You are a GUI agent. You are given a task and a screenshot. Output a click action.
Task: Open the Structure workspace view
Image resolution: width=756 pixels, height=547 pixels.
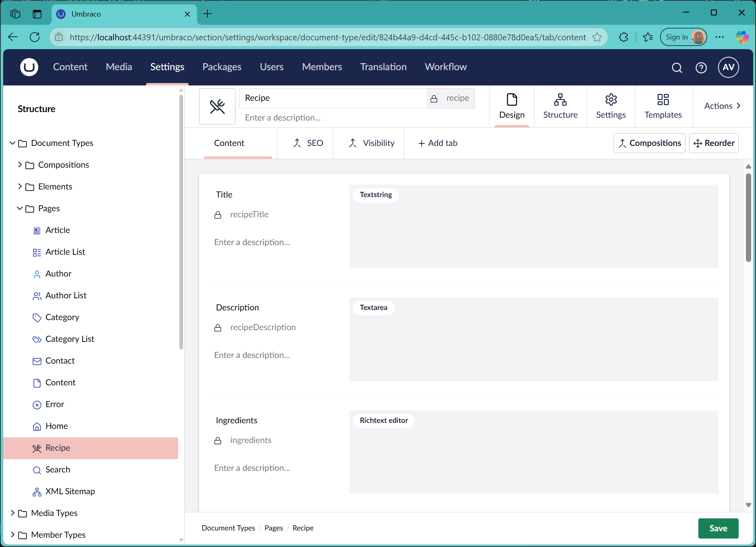pos(560,106)
